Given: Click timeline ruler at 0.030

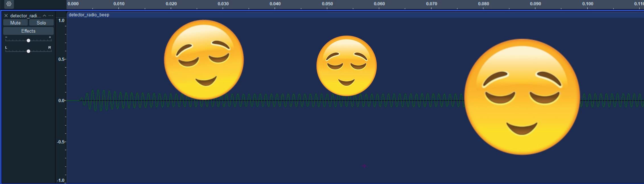Looking at the screenshot, I should pos(223,4).
